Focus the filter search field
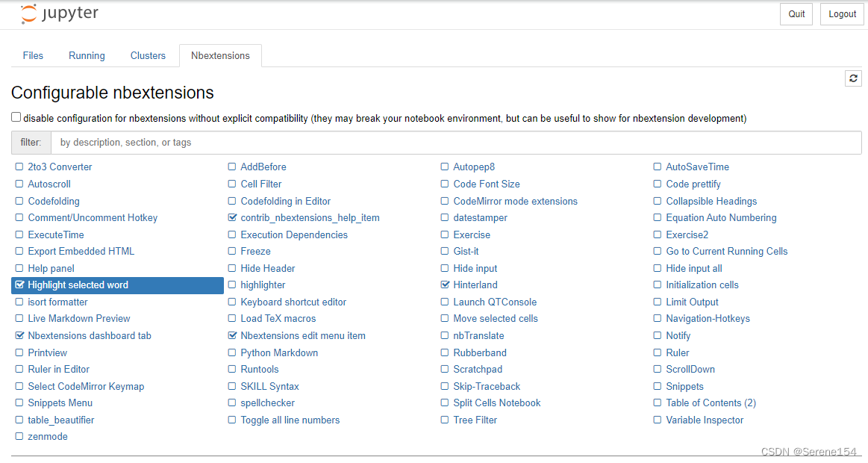 pos(455,143)
